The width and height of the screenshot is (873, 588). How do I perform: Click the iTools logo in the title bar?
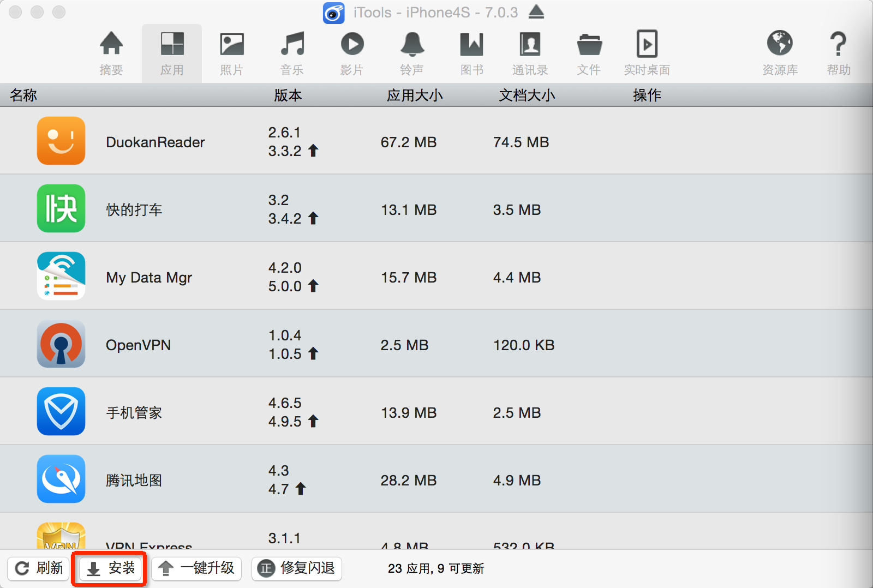click(333, 13)
